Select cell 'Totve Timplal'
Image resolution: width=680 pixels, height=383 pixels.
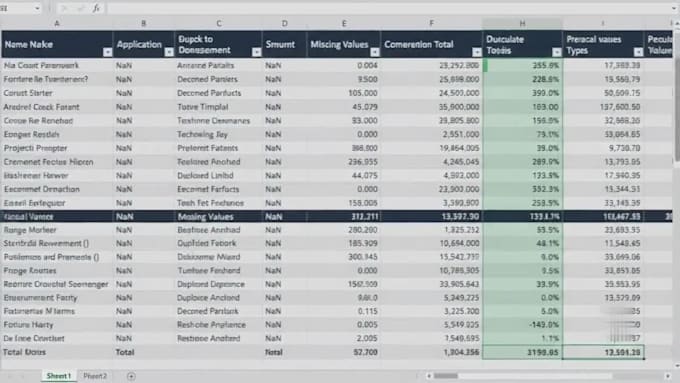point(219,107)
